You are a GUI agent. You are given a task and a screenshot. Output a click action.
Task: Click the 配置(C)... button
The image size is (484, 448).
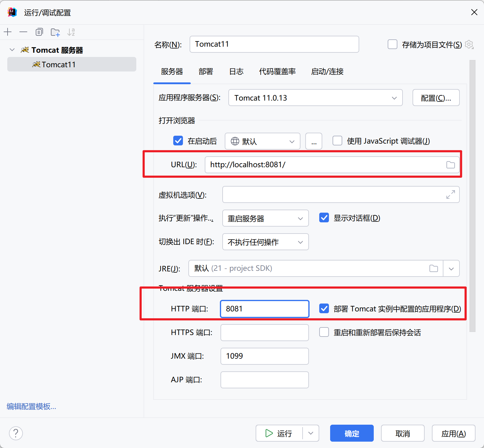(x=436, y=98)
